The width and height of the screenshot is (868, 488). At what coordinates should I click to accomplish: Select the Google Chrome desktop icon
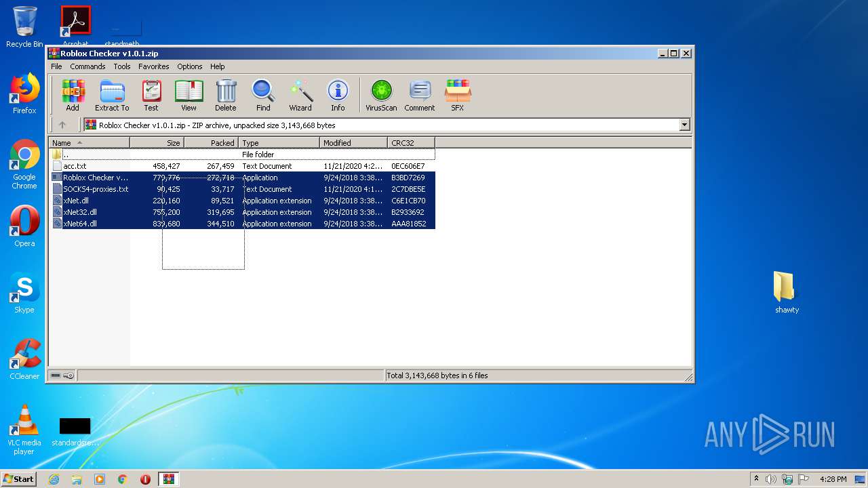(x=24, y=164)
